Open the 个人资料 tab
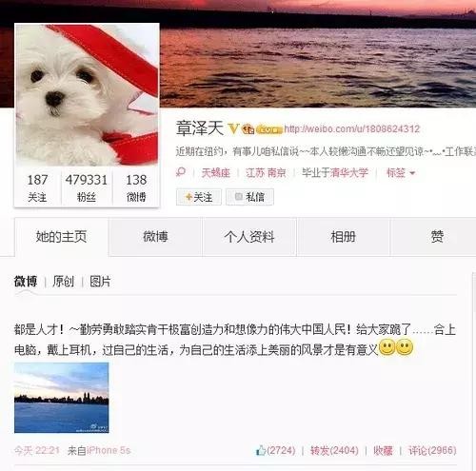The width and height of the screenshot is (476, 471). (249, 237)
